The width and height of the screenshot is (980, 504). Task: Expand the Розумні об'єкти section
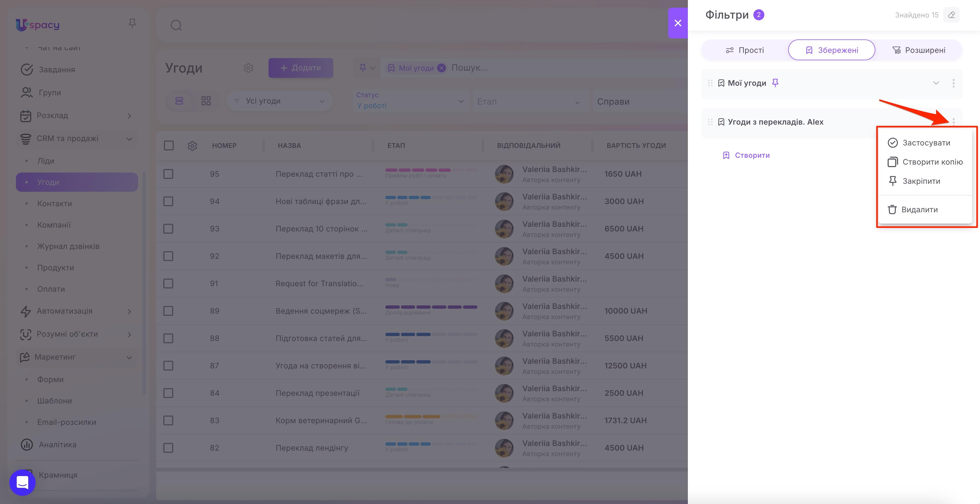point(129,334)
